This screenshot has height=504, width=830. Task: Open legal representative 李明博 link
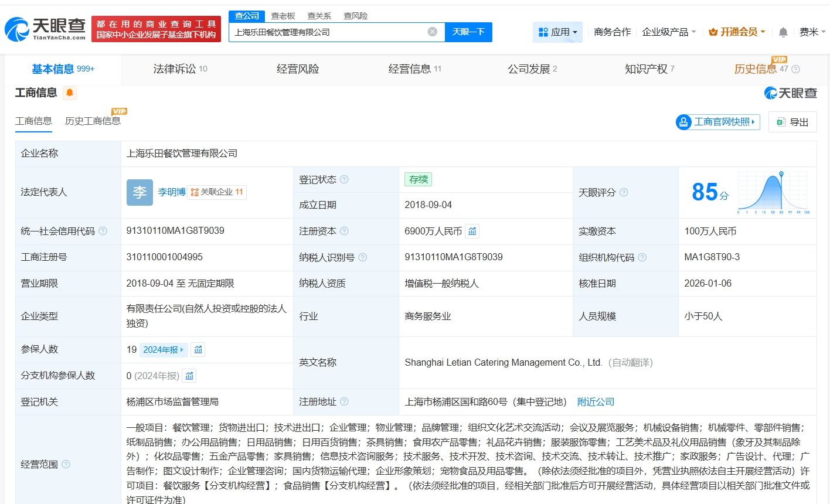171,192
